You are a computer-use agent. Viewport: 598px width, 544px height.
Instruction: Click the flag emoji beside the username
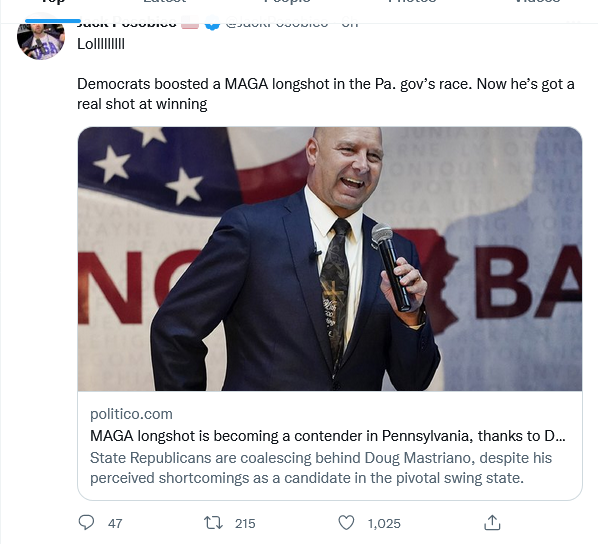click(190, 23)
